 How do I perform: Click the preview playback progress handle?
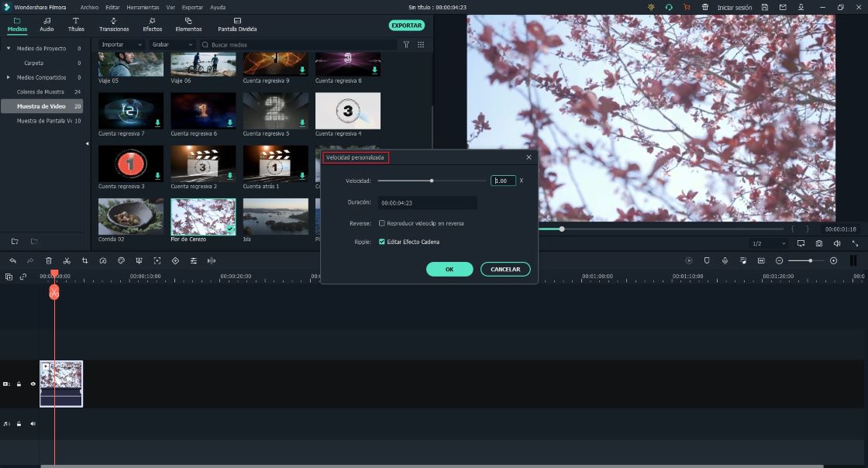tap(562, 229)
